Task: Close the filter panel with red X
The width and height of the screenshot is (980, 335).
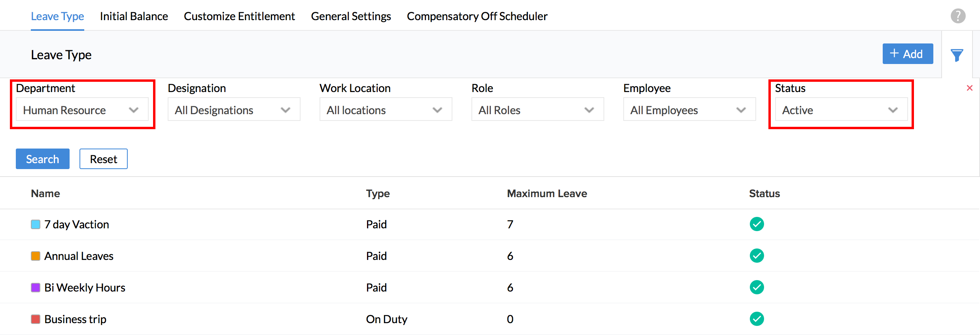Action: tap(969, 88)
